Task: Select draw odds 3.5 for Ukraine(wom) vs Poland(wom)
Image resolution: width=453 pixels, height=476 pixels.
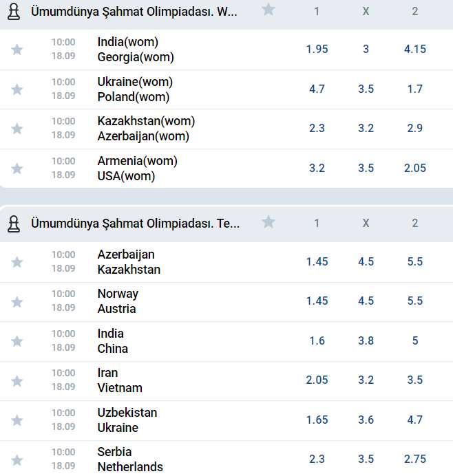Action: [x=366, y=89]
